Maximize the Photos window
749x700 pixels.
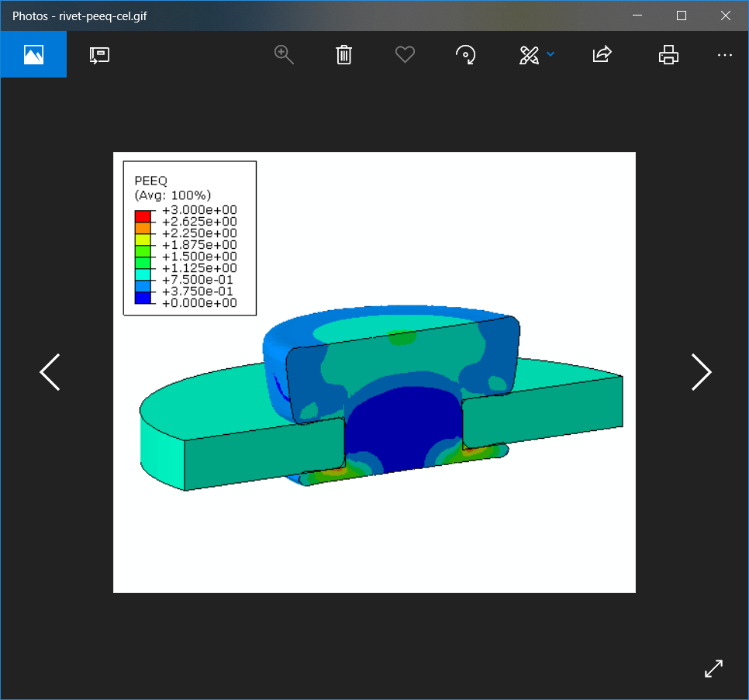[682, 16]
